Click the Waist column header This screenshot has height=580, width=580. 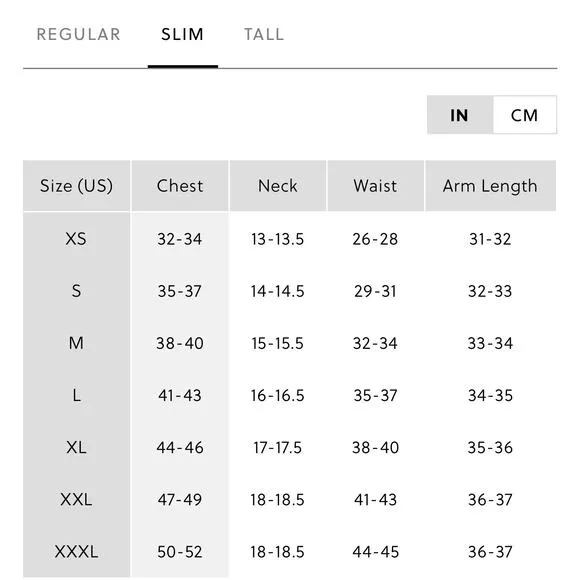[375, 186]
